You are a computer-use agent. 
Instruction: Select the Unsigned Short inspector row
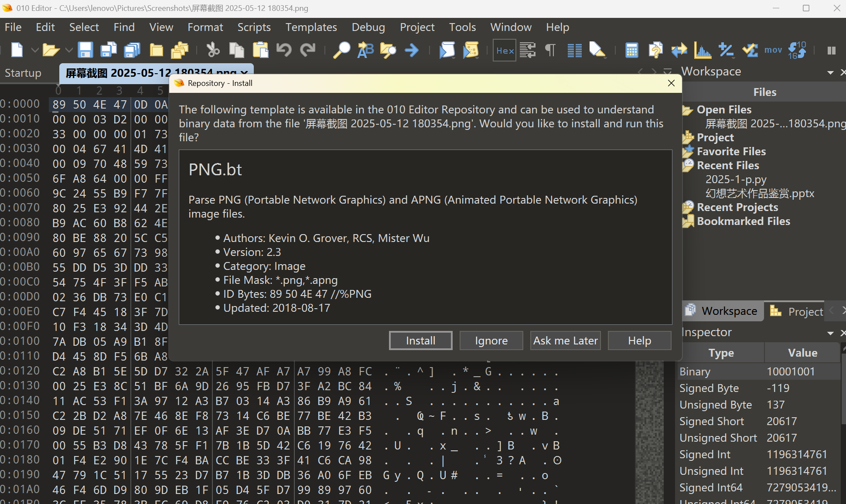(759, 438)
